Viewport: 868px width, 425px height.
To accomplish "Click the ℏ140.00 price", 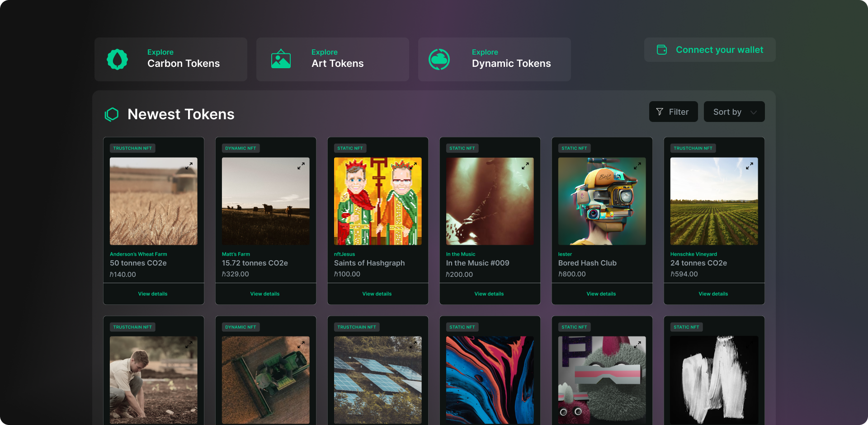I will (123, 274).
